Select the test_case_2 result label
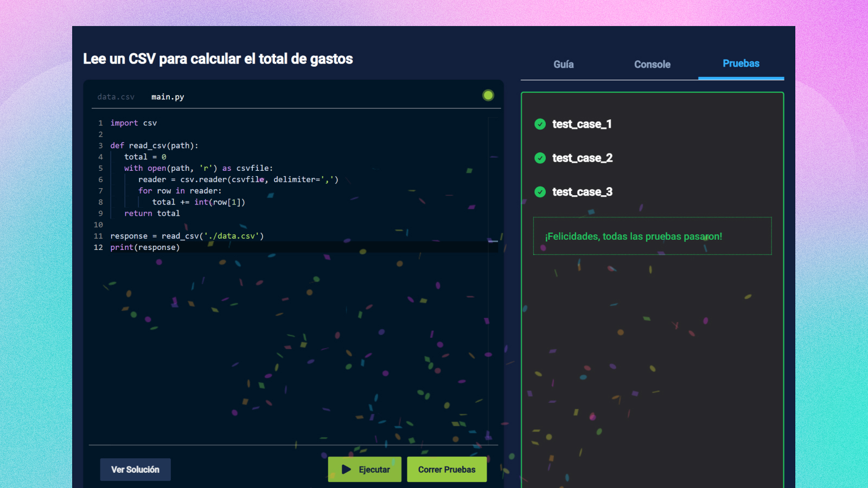This screenshot has width=868, height=488. point(582,158)
